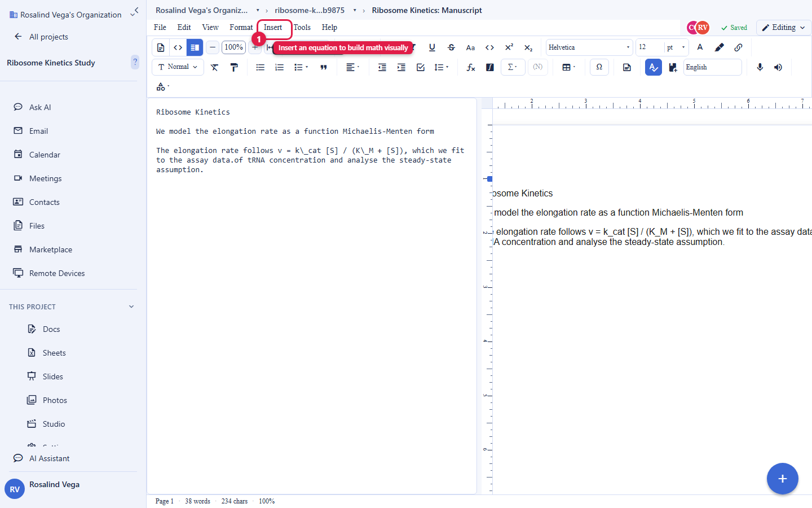812x508 pixels.
Task: Insert a bulleted list
Action: [261, 67]
